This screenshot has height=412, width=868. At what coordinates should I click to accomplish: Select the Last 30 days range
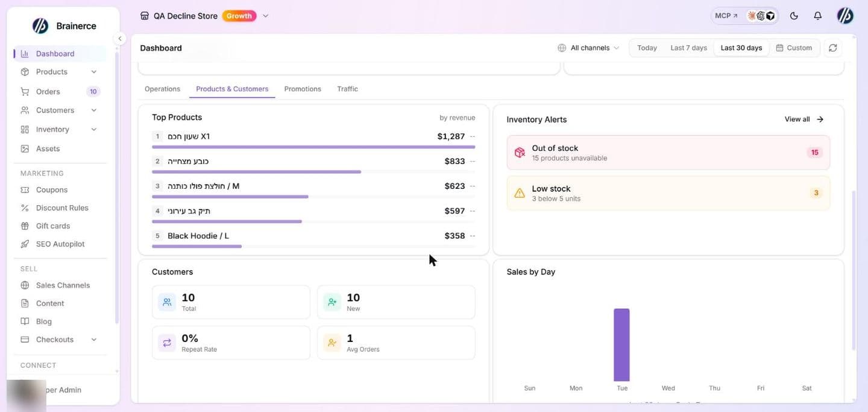[x=741, y=48]
